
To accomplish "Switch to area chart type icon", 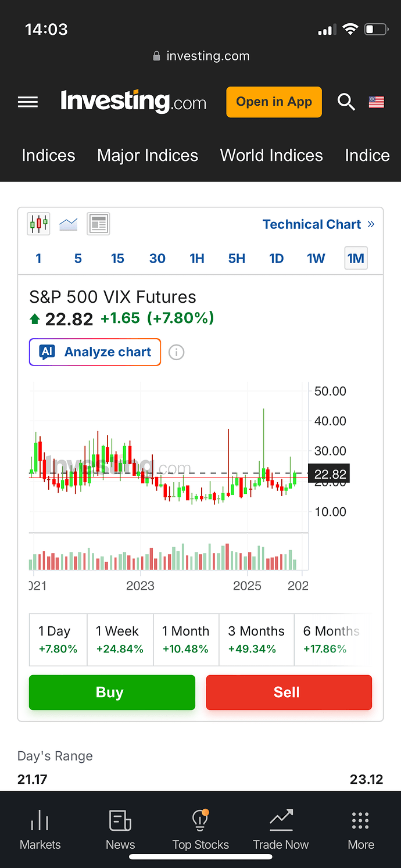I will tap(69, 224).
